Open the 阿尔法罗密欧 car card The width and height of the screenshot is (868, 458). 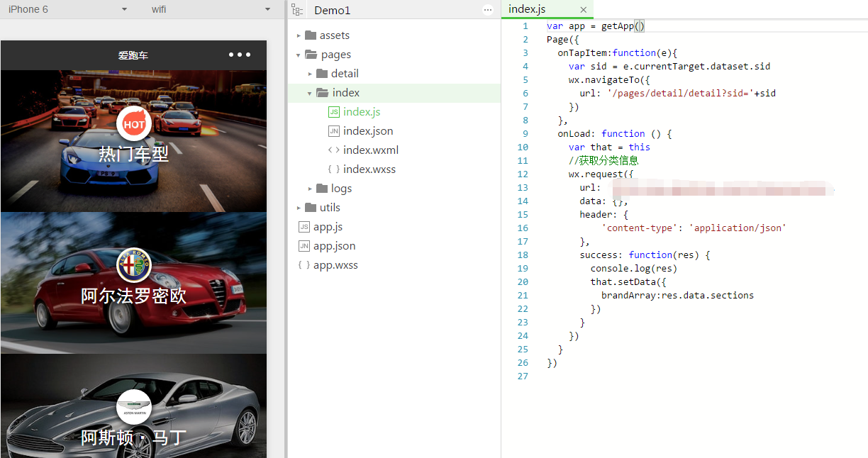[x=134, y=283]
